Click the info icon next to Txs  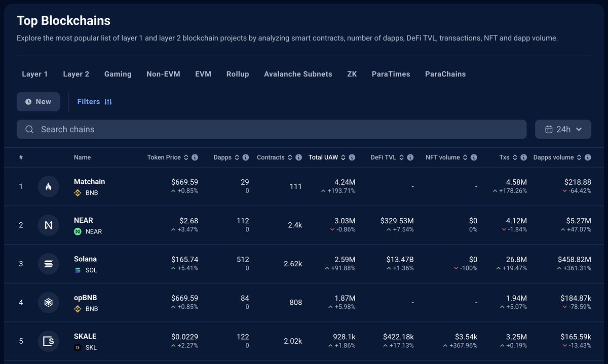click(523, 157)
